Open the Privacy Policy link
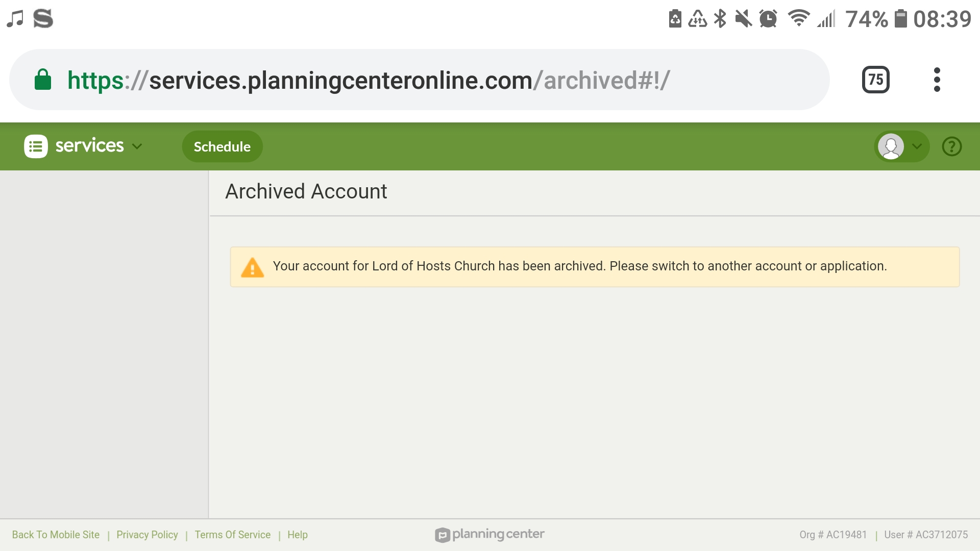This screenshot has height=551, width=980. point(147,535)
